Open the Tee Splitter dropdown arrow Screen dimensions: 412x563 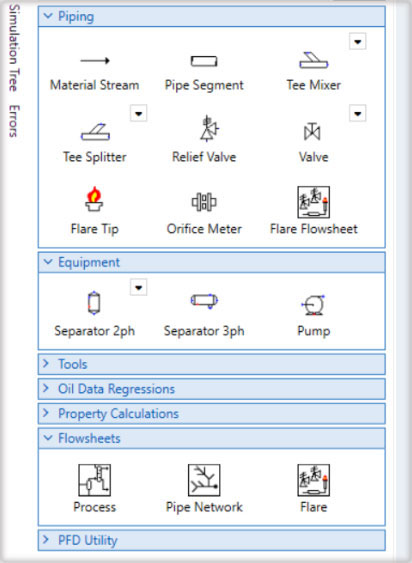[x=139, y=114]
